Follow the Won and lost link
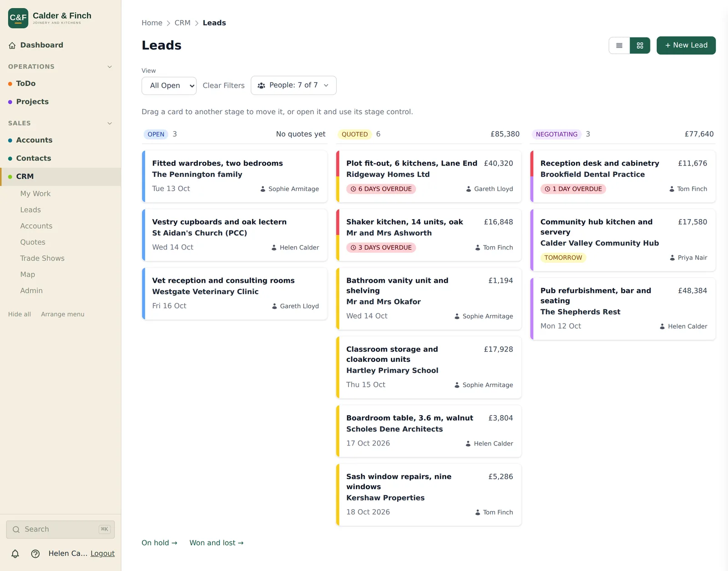 (217, 543)
